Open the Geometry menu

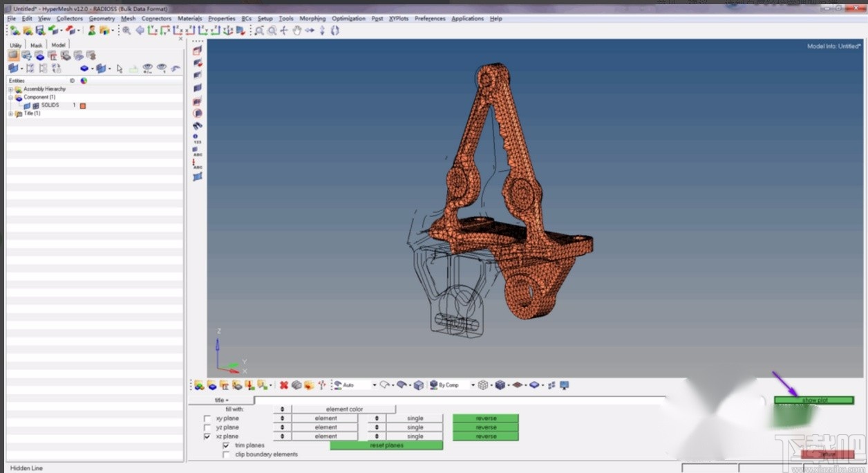pos(102,19)
